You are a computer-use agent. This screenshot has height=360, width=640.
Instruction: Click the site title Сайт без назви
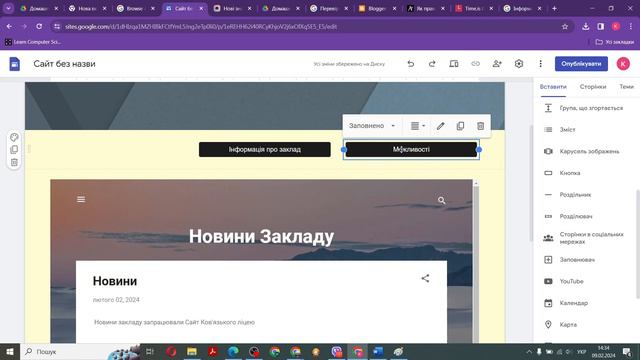pos(64,64)
